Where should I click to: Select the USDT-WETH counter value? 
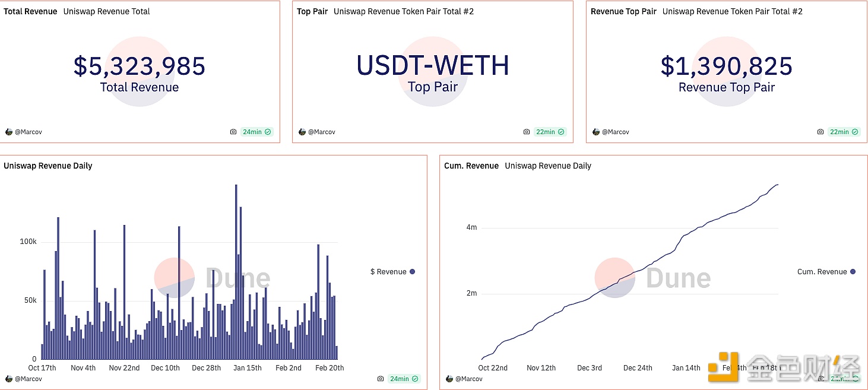[433, 65]
